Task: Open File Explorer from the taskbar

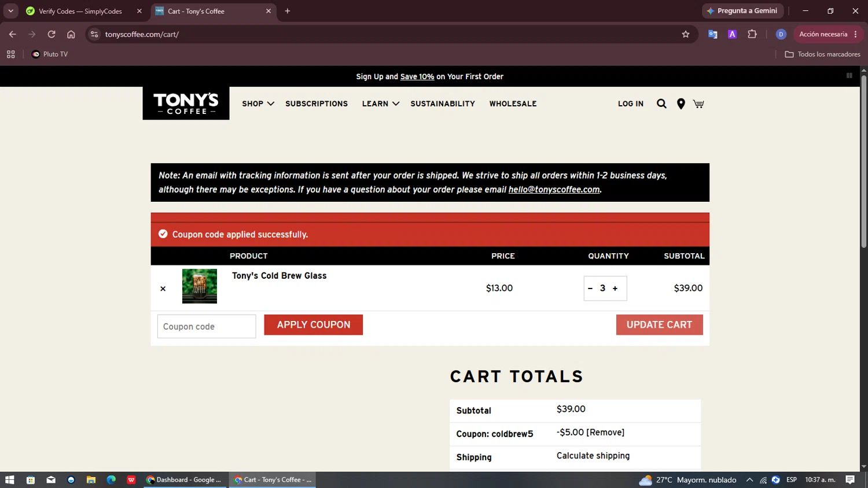Action: pos(91,480)
